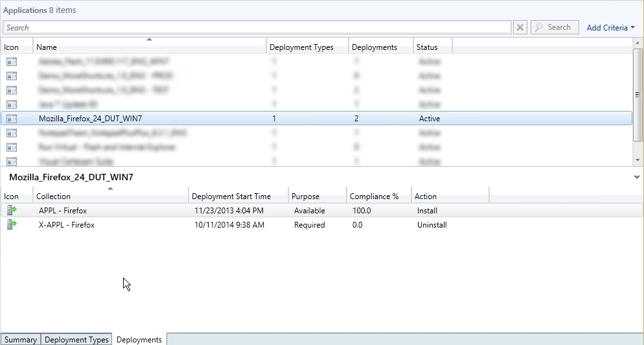Select the Deployments tab
644x345 pixels.
point(139,340)
